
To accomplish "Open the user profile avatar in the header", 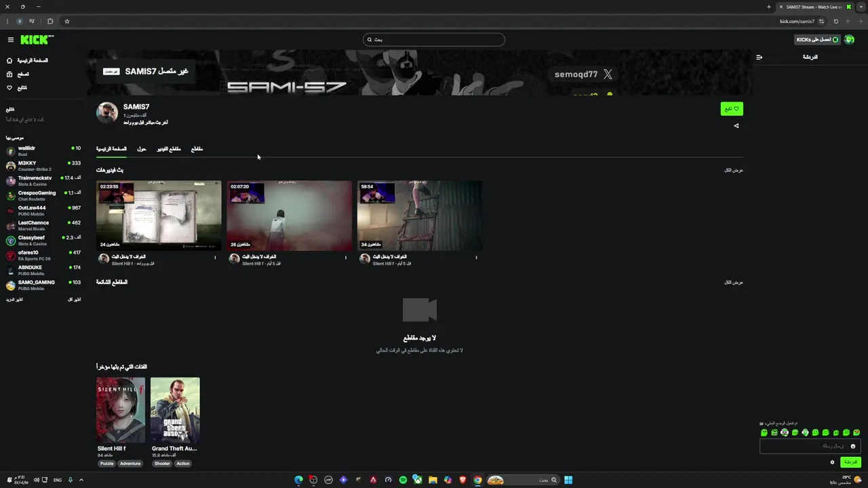I will pyautogui.click(x=850, y=39).
